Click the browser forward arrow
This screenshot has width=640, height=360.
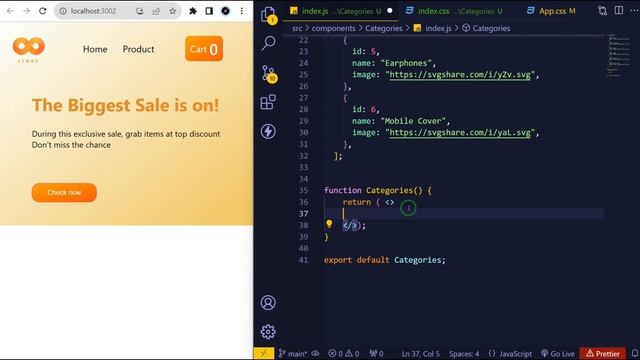[x=27, y=11]
